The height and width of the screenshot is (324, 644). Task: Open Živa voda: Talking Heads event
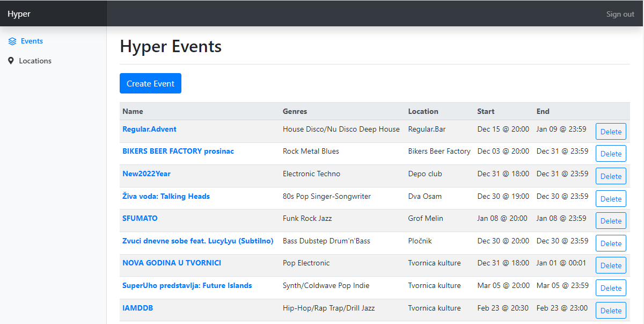(166, 196)
